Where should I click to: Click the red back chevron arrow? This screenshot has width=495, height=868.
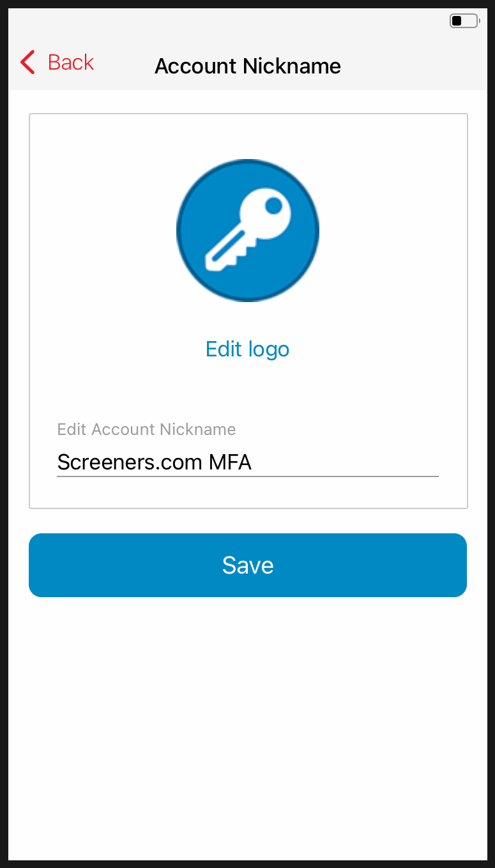click(27, 62)
